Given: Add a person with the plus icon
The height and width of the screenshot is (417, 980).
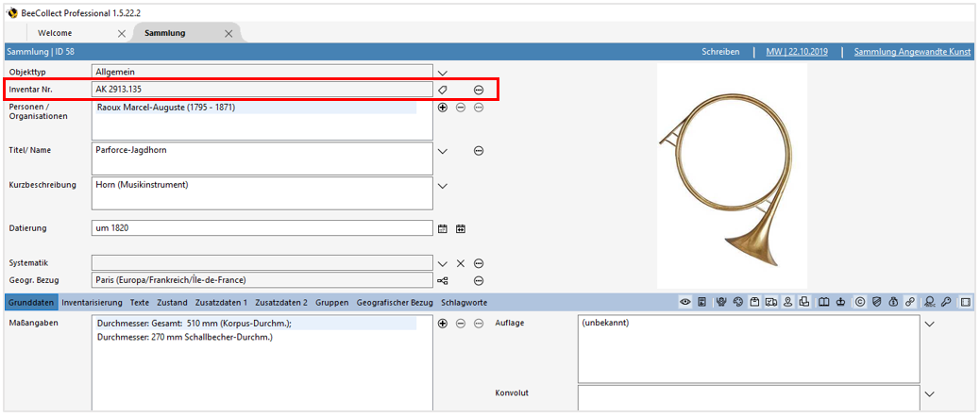Looking at the screenshot, I should [x=443, y=108].
